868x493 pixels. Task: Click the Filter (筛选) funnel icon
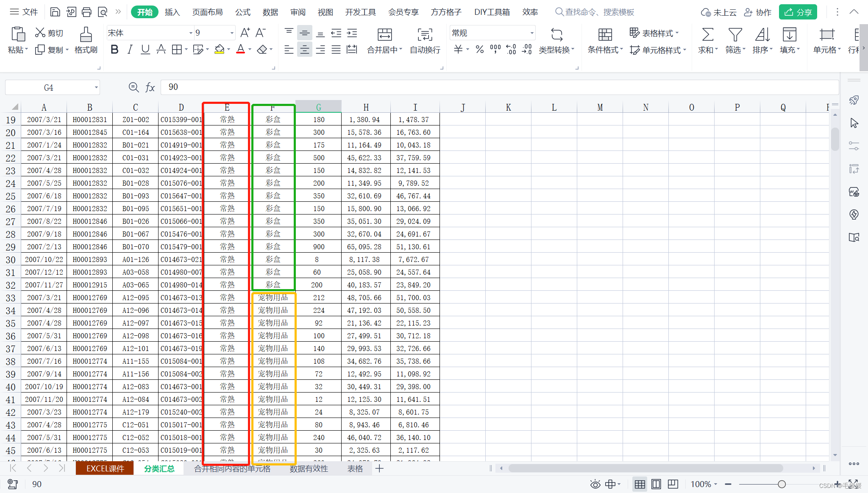(x=734, y=35)
